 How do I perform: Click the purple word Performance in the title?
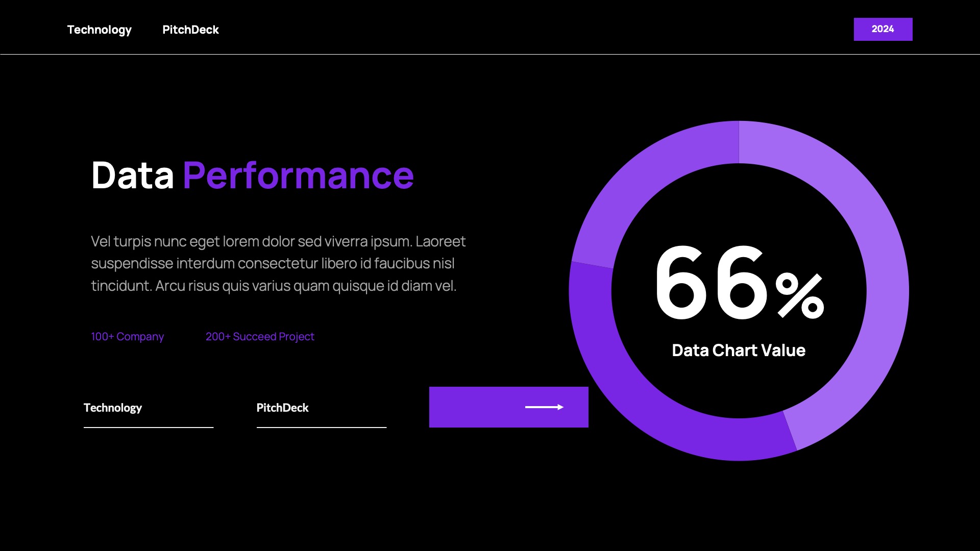[x=298, y=176]
